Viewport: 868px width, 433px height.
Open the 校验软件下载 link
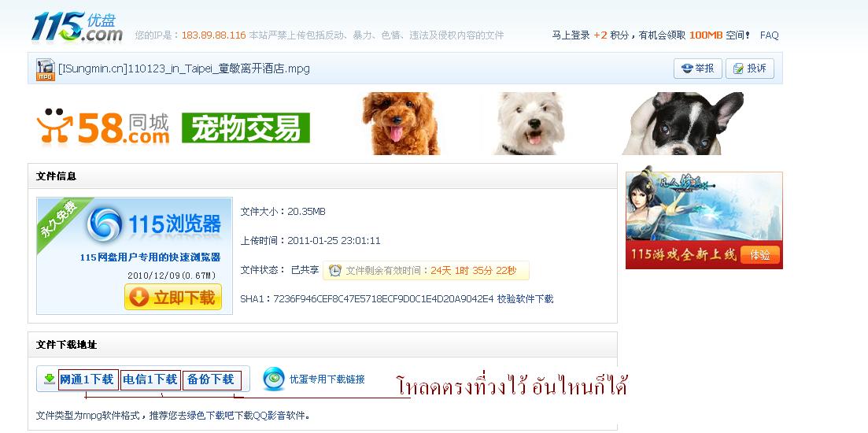click(x=525, y=299)
